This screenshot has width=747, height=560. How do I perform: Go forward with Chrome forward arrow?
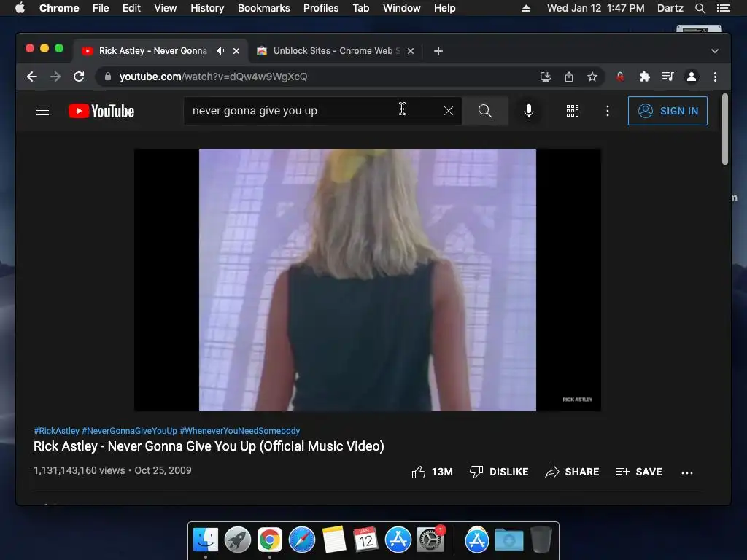click(55, 77)
